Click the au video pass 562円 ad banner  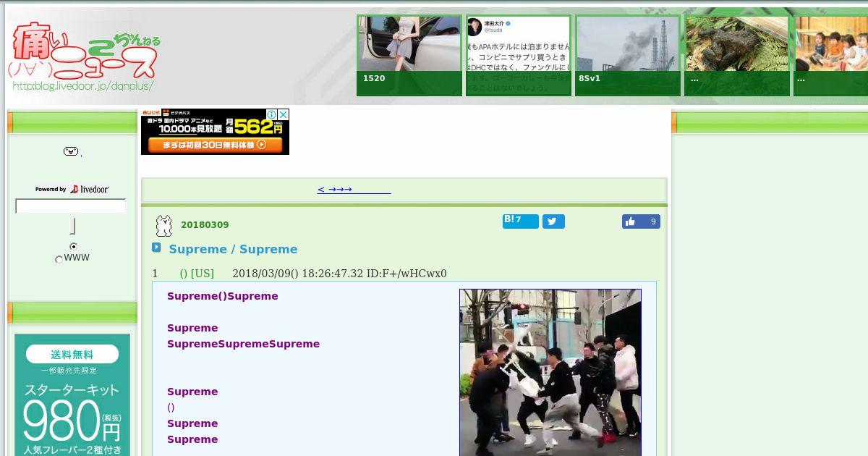(215, 132)
